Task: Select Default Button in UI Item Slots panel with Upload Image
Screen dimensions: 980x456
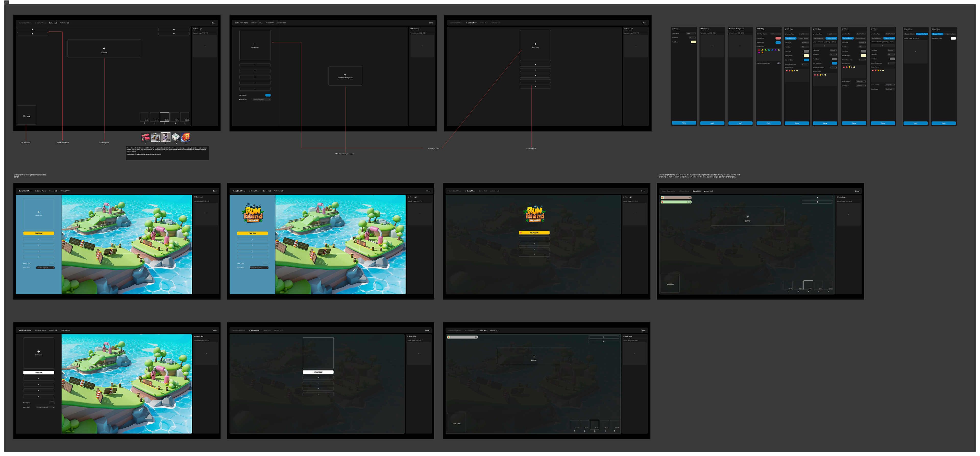Action: coord(910,34)
